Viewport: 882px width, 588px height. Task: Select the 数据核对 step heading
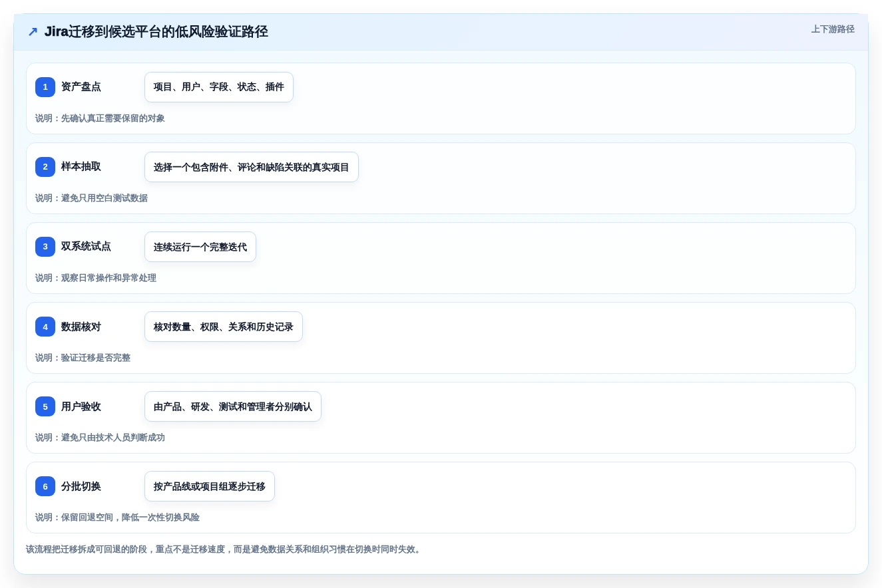pos(81,327)
